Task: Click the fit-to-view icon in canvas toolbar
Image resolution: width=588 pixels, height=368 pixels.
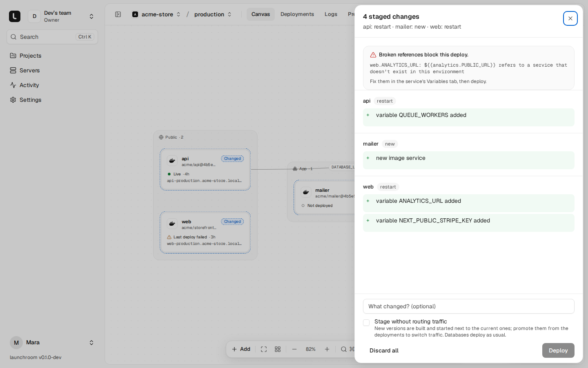Action: pyautogui.click(x=264, y=349)
